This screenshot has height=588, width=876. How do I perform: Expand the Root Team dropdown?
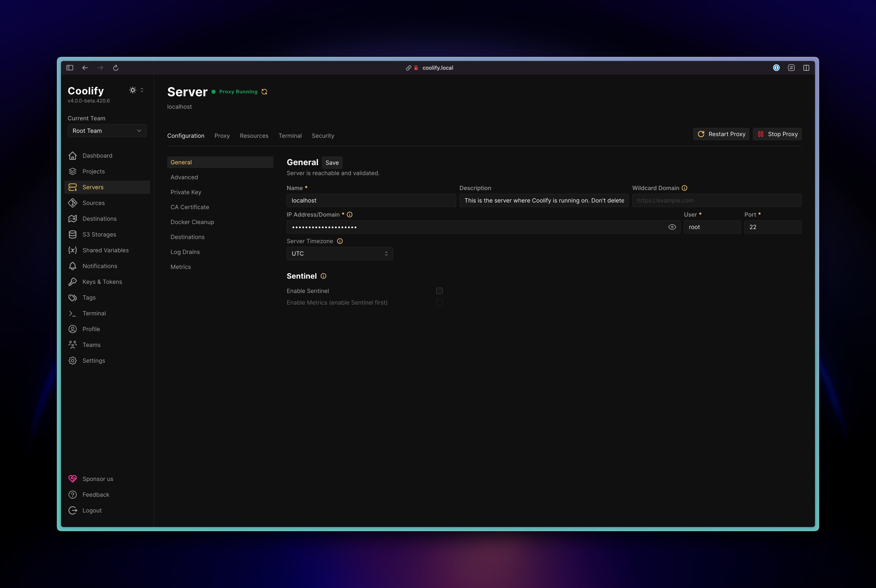(x=107, y=131)
